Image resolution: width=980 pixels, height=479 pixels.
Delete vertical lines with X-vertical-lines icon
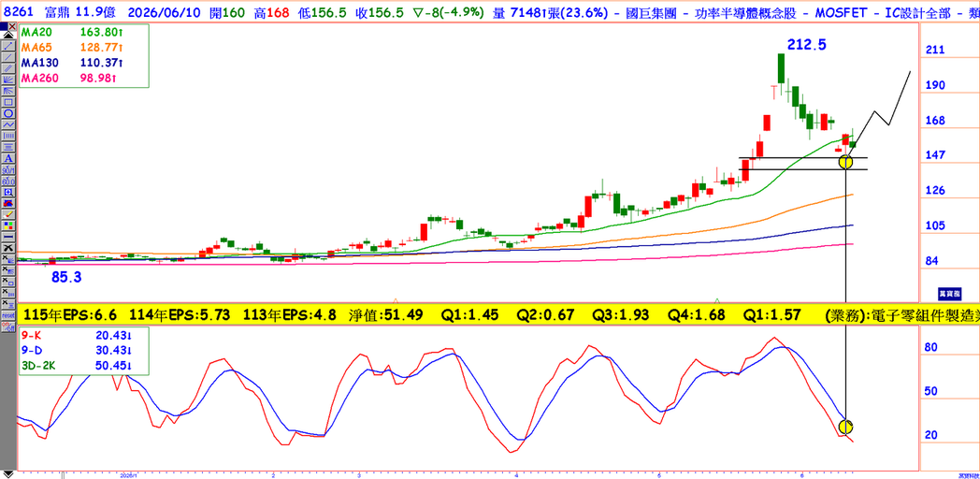click(x=8, y=293)
